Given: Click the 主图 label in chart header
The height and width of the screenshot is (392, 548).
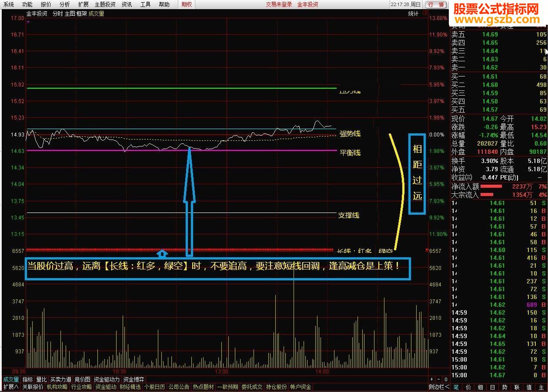Looking at the screenshot, I should click(70, 13).
